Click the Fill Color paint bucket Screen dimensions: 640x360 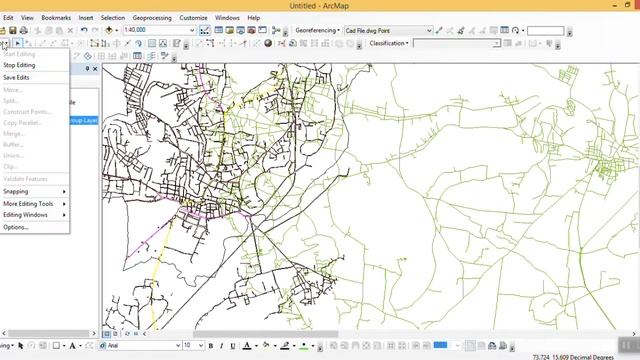point(266,345)
